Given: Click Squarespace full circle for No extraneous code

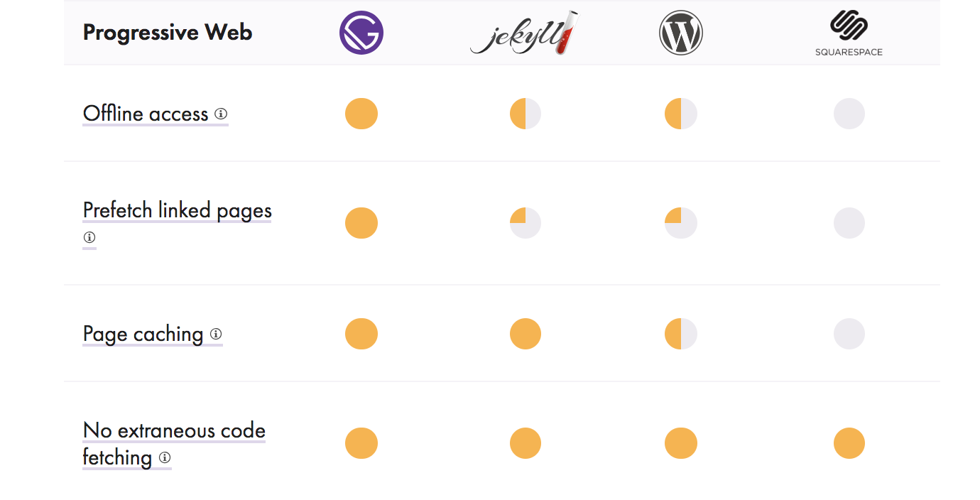Looking at the screenshot, I should point(849,443).
